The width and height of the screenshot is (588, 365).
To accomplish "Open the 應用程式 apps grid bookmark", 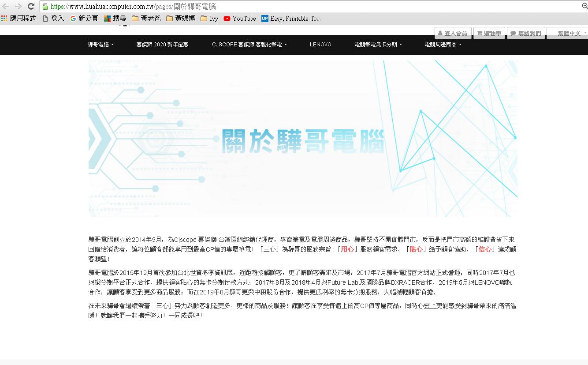I will point(19,19).
